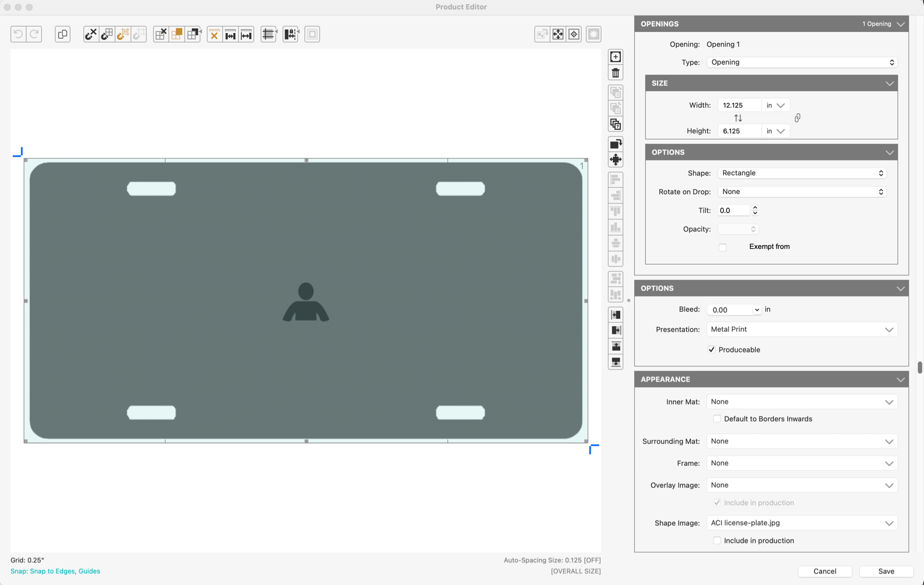Viewport: 924px width, 585px height.
Task: Click the orange remove rulers X icon
Action: tap(214, 34)
